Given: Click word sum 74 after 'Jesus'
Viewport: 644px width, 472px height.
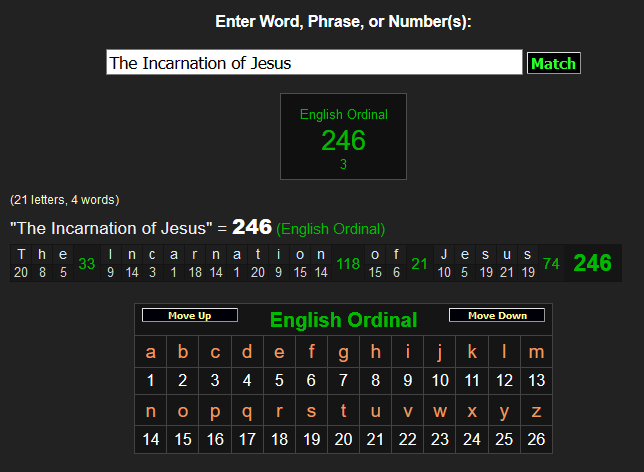Looking at the screenshot, I should [551, 264].
